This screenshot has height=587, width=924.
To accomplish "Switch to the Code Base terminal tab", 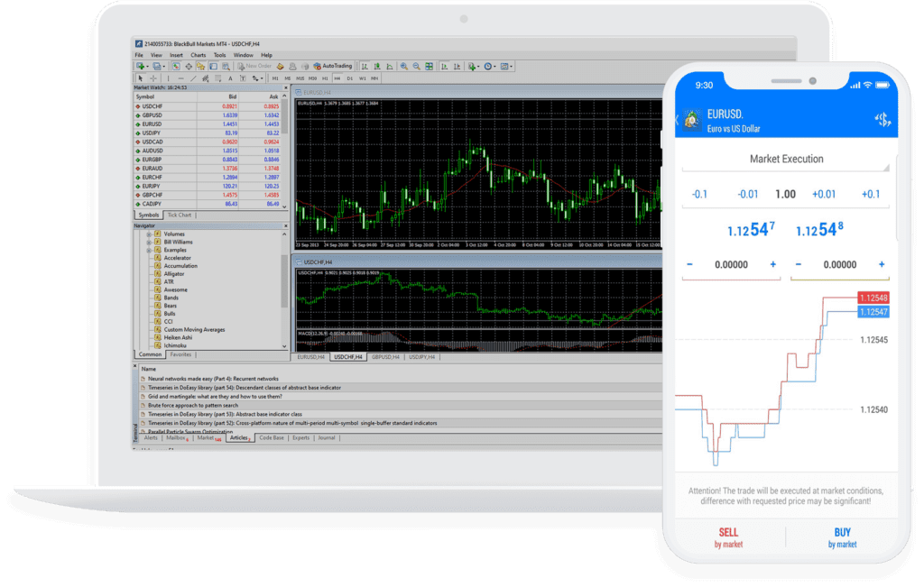I will pyautogui.click(x=271, y=437).
